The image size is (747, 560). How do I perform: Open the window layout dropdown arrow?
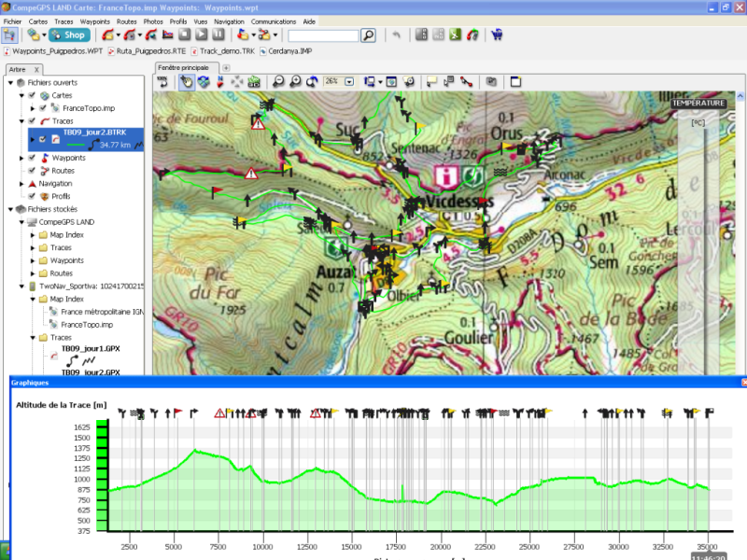(380, 82)
